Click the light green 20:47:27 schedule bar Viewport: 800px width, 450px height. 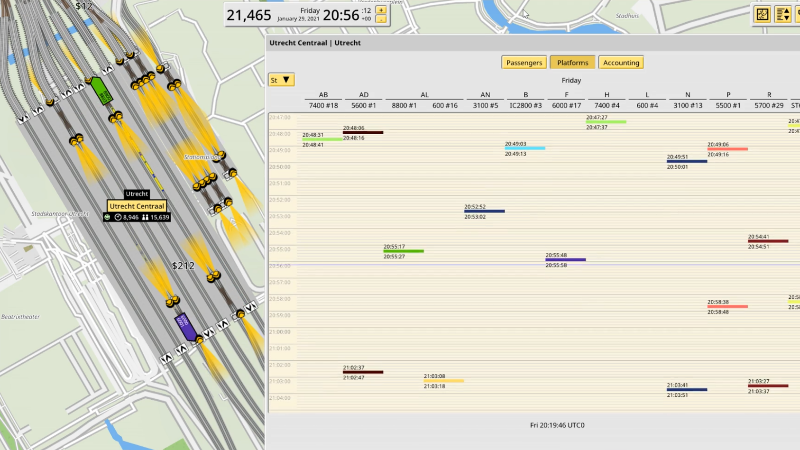[606, 122]
